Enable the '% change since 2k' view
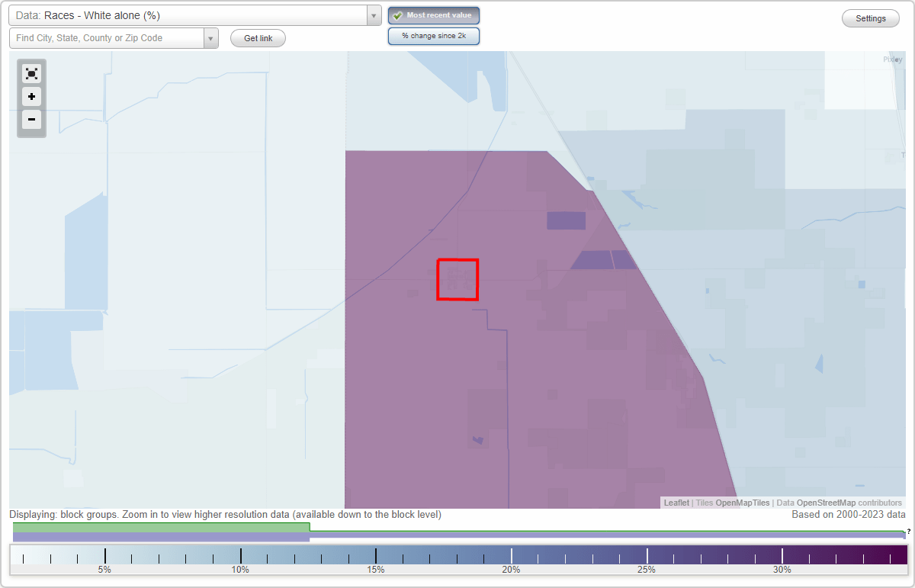915x588 pixels. point(433,35)
